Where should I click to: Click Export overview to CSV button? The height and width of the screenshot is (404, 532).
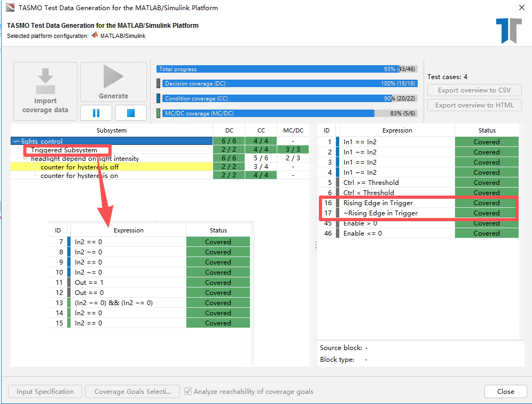pos(474,90)
